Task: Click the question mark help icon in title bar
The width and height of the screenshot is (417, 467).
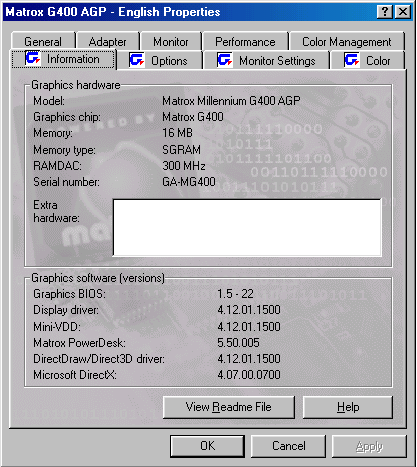Action: click(x=385, y=12)
